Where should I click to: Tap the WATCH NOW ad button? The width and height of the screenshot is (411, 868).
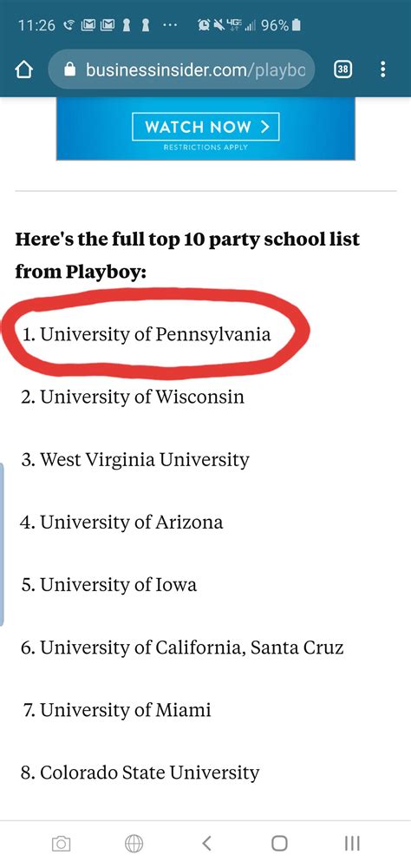pyautogui.click(x=205, y=127)
